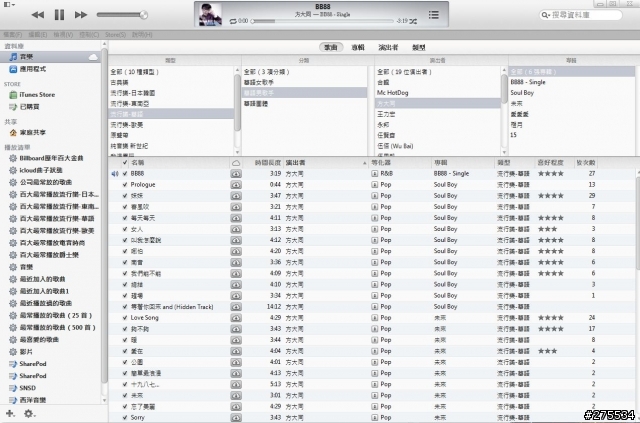Open equalizer dropdown for Prologue row

(374, 185)
